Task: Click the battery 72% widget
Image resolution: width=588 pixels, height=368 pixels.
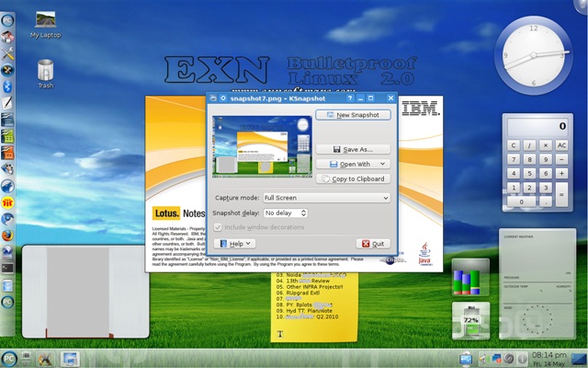Action: pos(470,320)
